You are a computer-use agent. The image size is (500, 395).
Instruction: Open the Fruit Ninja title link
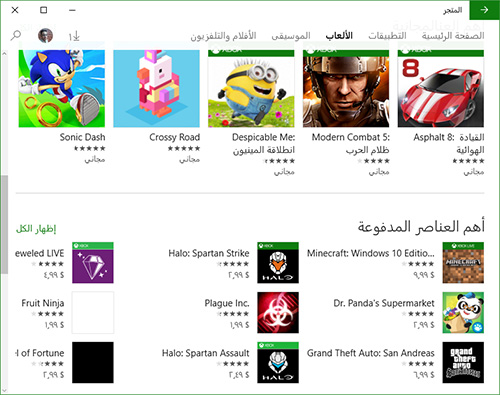coord(43,303)
